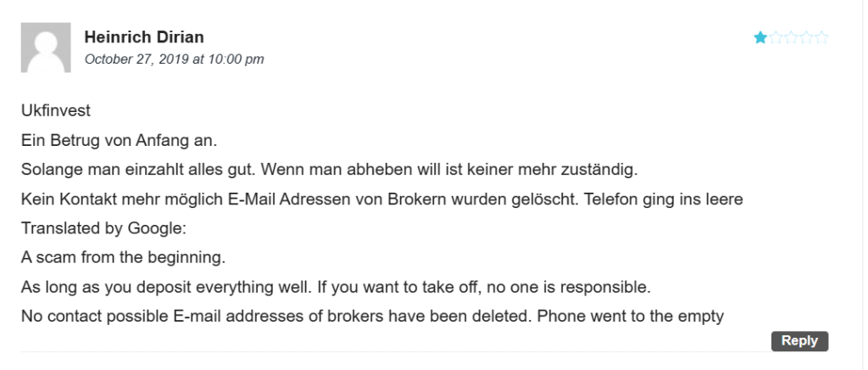Screen dimensions: 868x370
Task: Click the filled first rating star
Action: 760,37
